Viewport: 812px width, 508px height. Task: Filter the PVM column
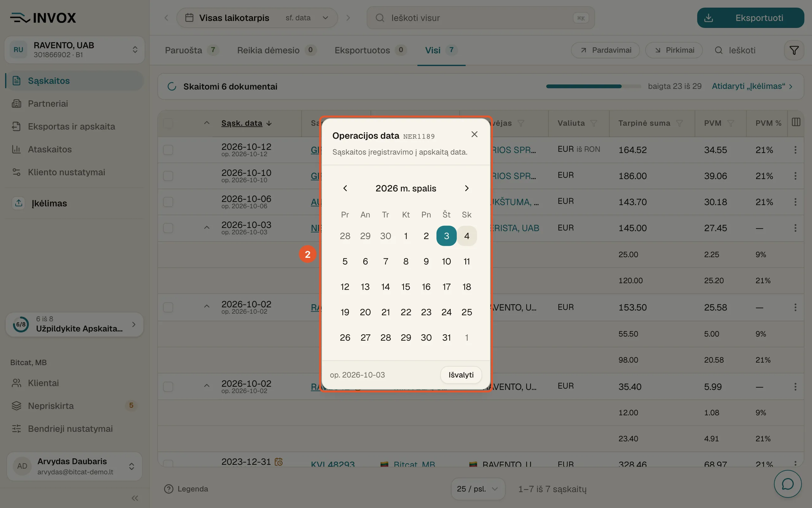730,123
